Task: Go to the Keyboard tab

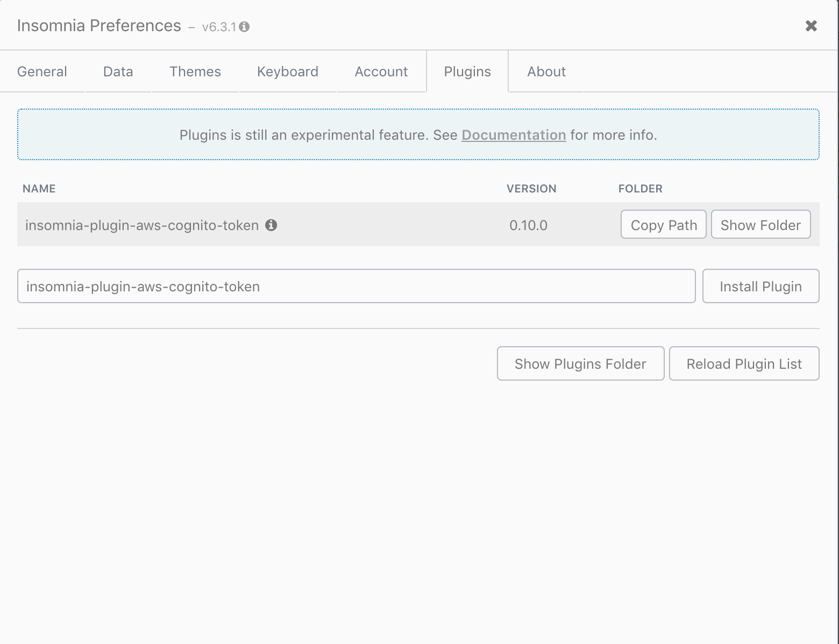Action: [x=288, y=71]
